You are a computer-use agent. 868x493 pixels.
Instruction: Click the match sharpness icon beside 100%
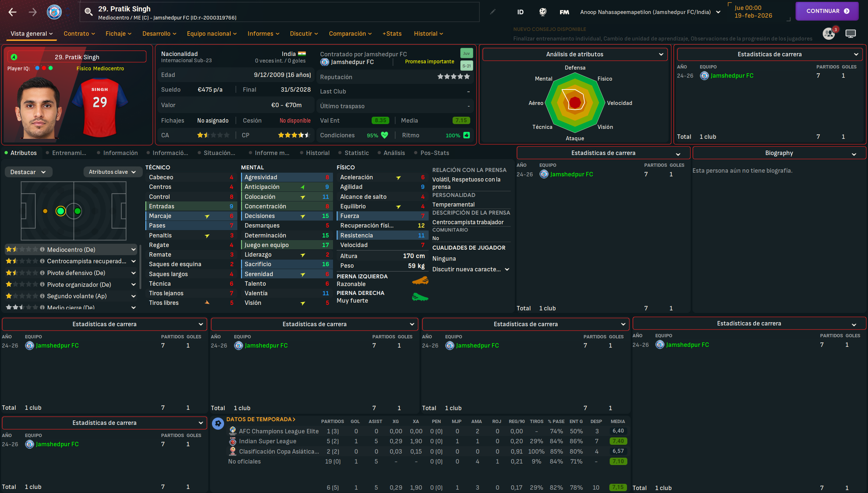click(467, 135)
